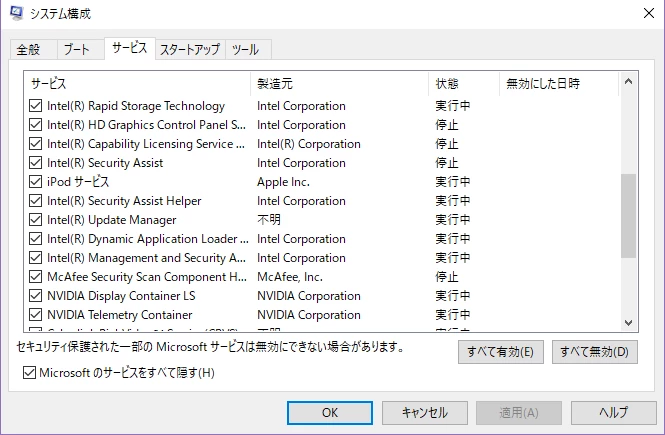Screen dimensions: 665x435
Task: Click the すべて有効(E) button
Action: (x=500, y=352)
